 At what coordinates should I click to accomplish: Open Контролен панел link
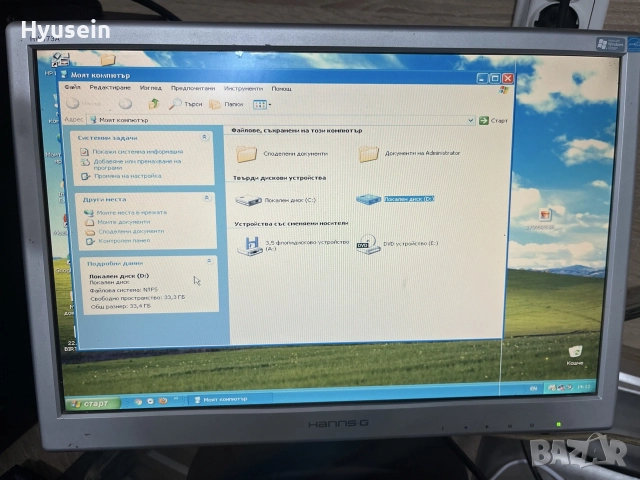pyautogui.click(x=124, y=241)
